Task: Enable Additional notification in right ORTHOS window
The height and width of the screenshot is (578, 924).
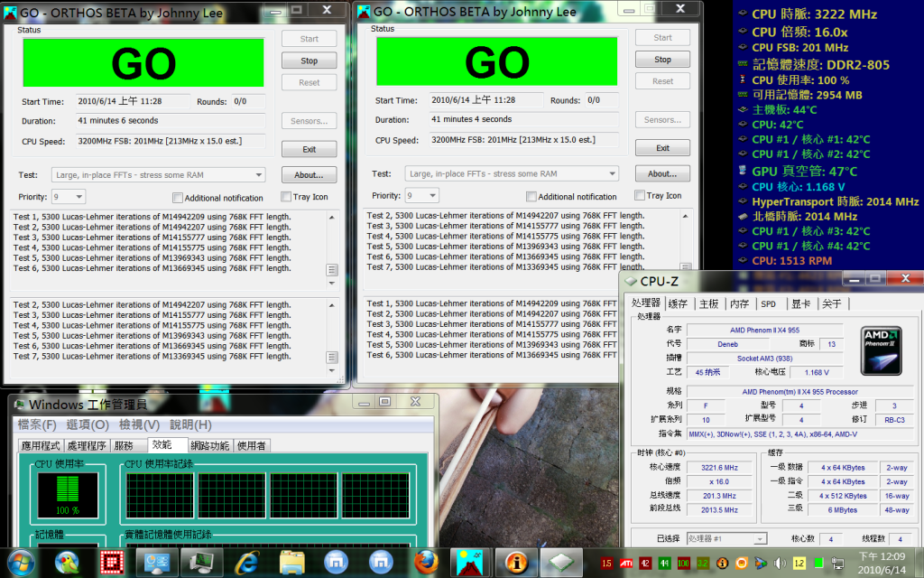Action: [531, 196]
